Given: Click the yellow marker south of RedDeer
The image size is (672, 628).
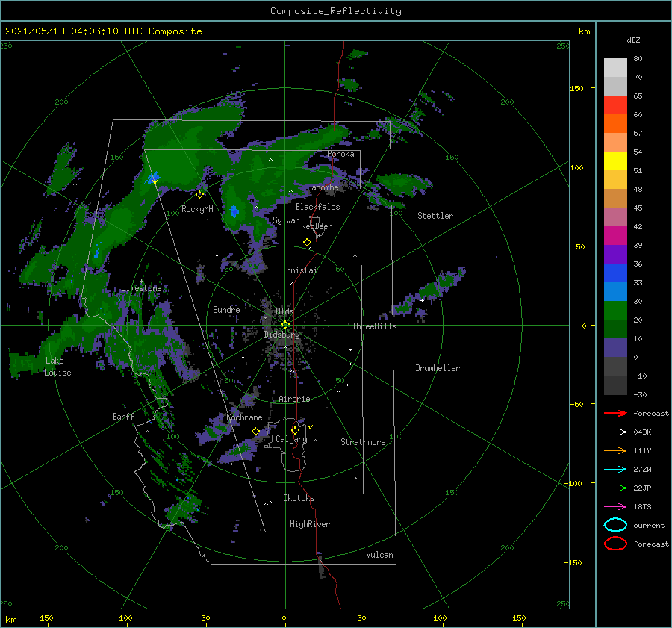Looking at the screenshot, I should point(308,243).
